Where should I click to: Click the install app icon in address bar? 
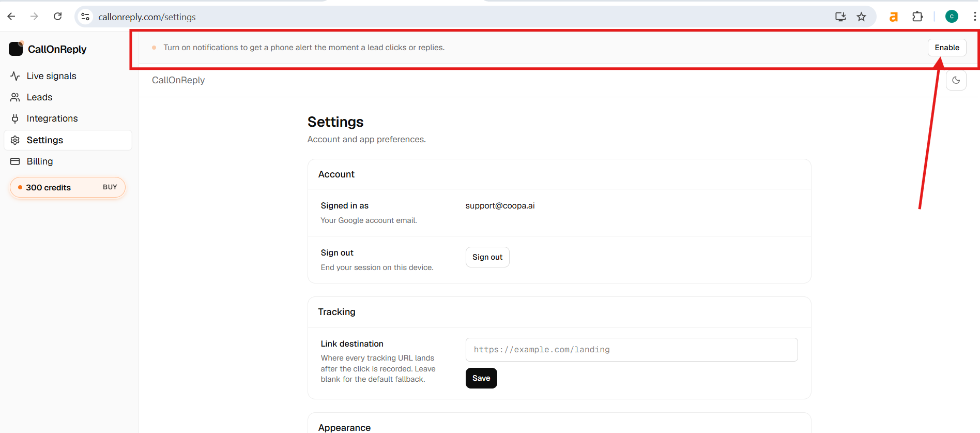click(x=840, y=17)
